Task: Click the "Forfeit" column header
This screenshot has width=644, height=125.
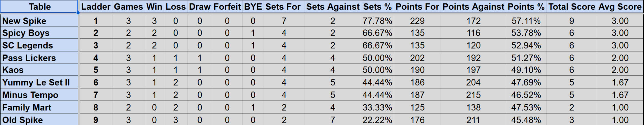Action: pos(227,6)
